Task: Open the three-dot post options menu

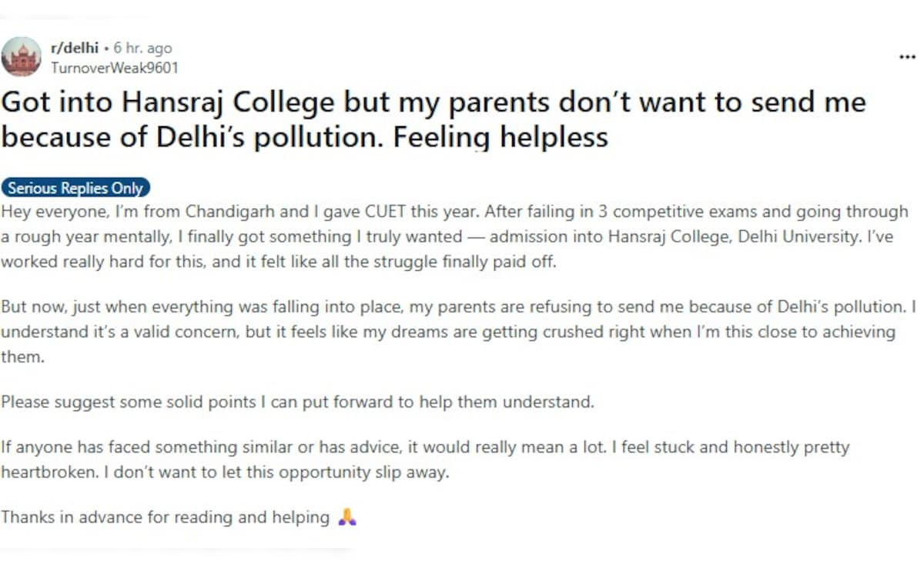Action: 907,58
